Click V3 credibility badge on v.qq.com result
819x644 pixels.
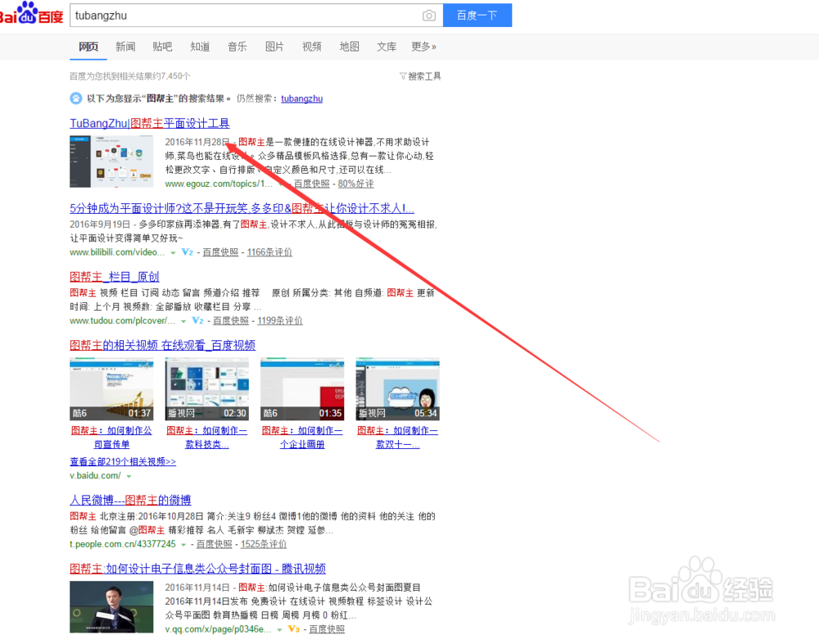(293, 629)
